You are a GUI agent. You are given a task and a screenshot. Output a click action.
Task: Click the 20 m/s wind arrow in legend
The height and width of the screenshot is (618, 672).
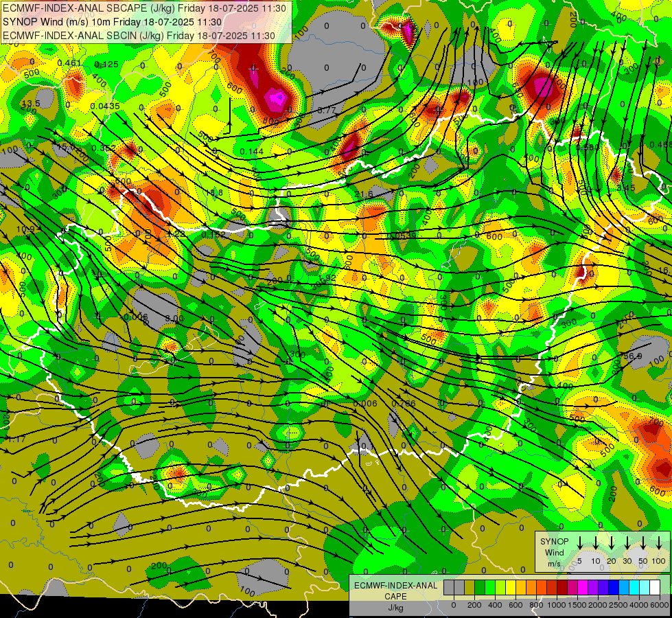click(612, 543)
